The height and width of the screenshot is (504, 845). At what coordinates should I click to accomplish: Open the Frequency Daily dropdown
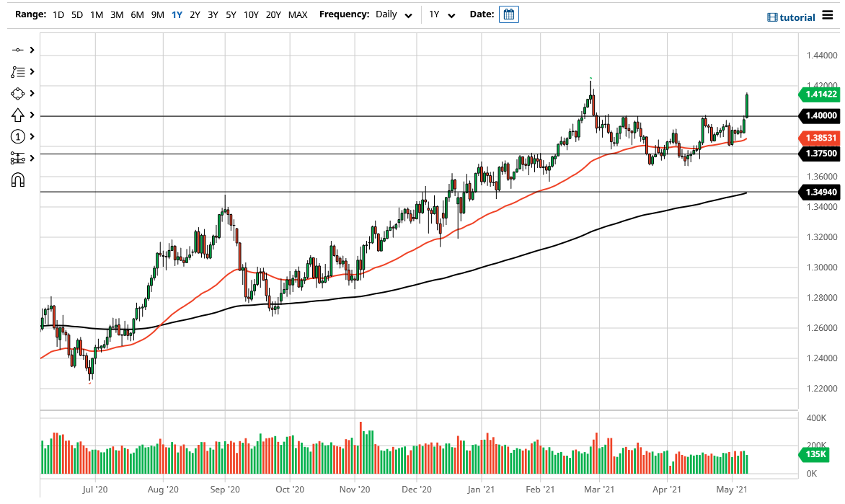point(394,14)
